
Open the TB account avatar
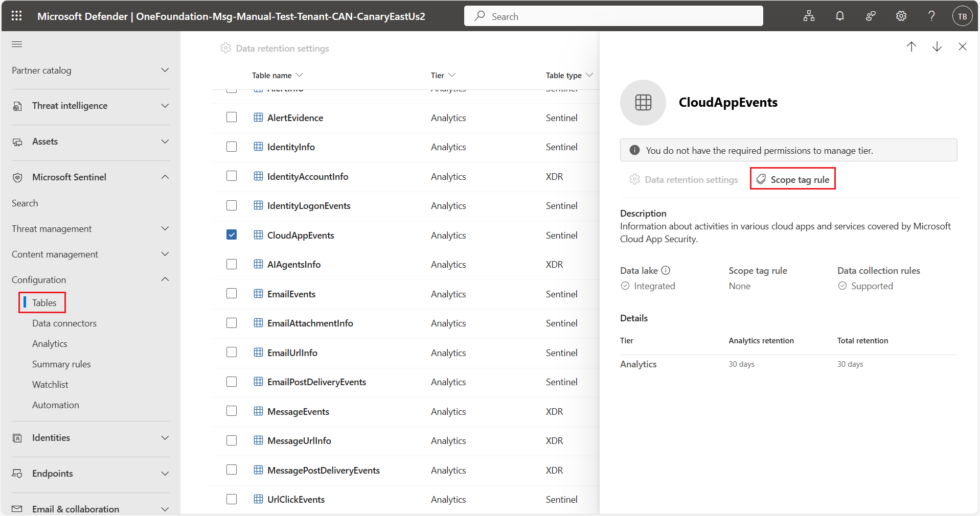click(962, 16)
